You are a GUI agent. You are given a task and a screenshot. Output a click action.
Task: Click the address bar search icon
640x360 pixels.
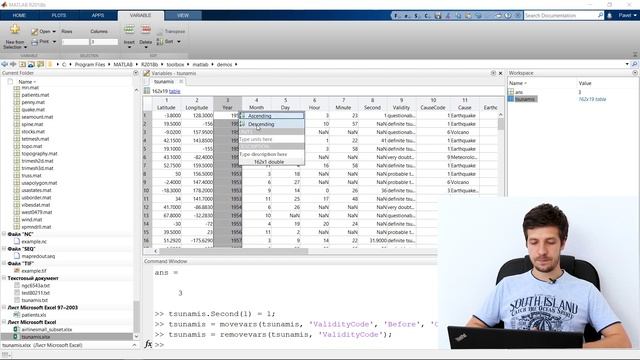click(x=634, y=64)
